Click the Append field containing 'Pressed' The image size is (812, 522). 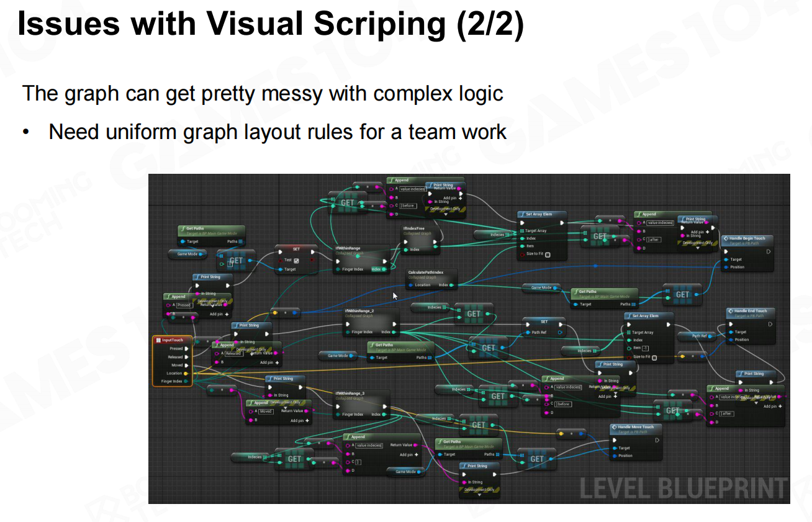184,305
